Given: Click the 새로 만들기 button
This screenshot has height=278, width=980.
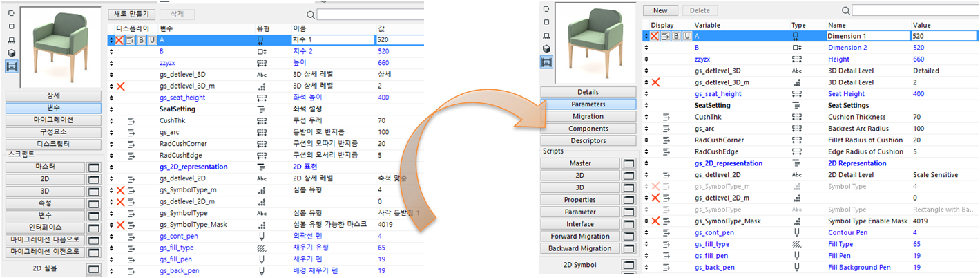Looking at the screenshot, I should click(131, 14).
